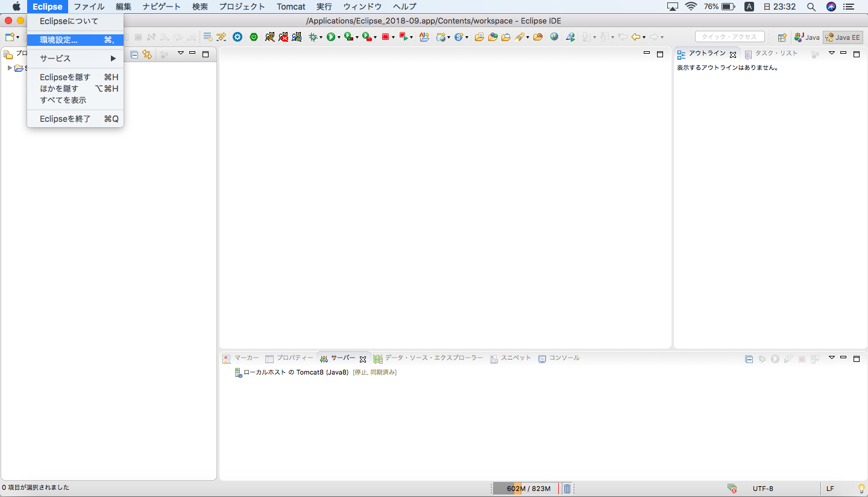The width and height of the screenshot is (868, 497).
Task: Restart Tomcat using the third cat icon
Action: tap(297, 37)
